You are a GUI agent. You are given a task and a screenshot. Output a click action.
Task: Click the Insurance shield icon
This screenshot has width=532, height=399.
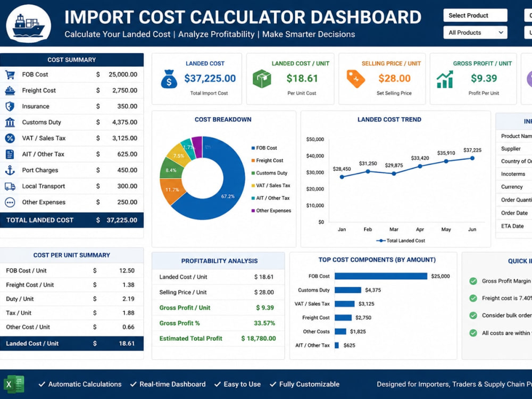[x=10, y=106]
